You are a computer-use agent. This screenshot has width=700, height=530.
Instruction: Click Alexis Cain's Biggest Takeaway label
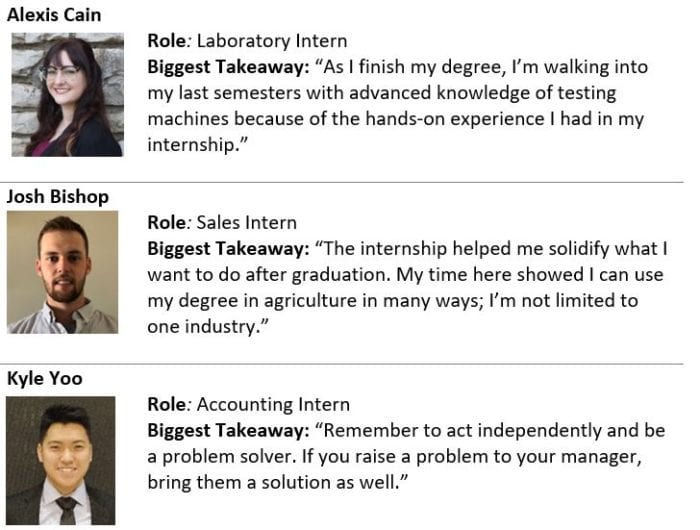(228, 67)
